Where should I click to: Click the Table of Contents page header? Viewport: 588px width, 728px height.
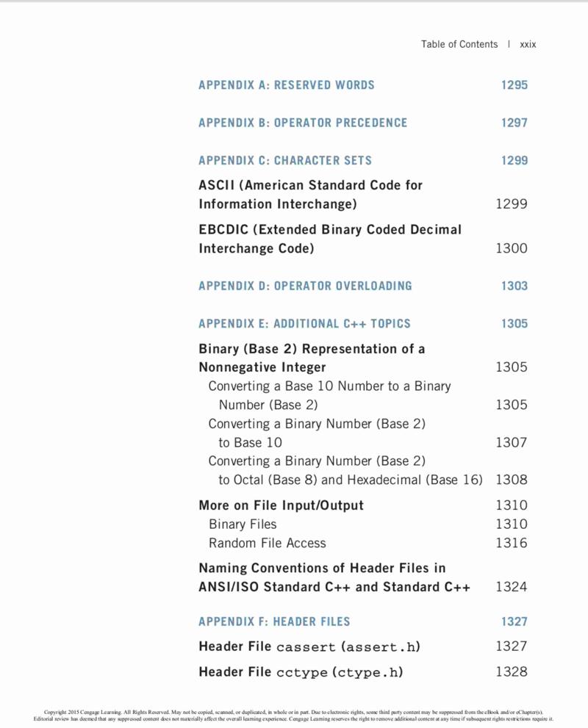tap(459, 44)
